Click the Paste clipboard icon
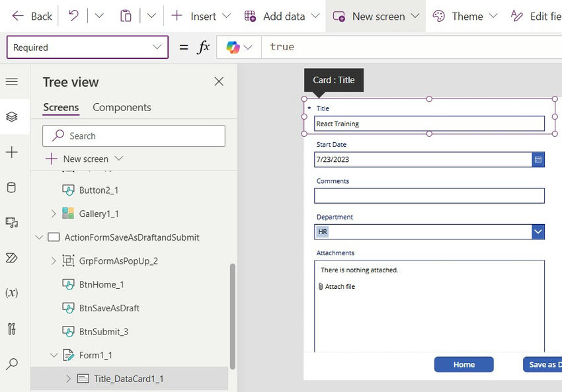The image size is (562, 392). 126,16
